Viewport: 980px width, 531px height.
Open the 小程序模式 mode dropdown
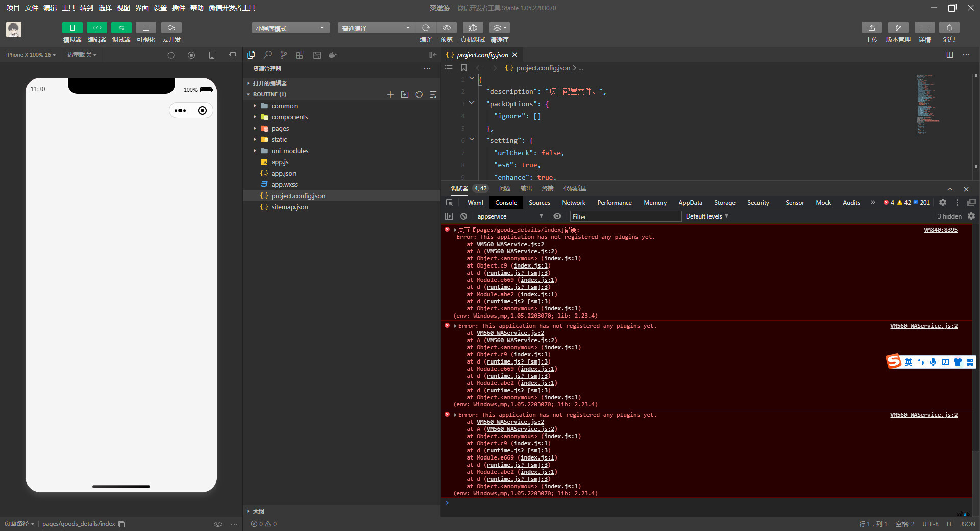point(290,28)
